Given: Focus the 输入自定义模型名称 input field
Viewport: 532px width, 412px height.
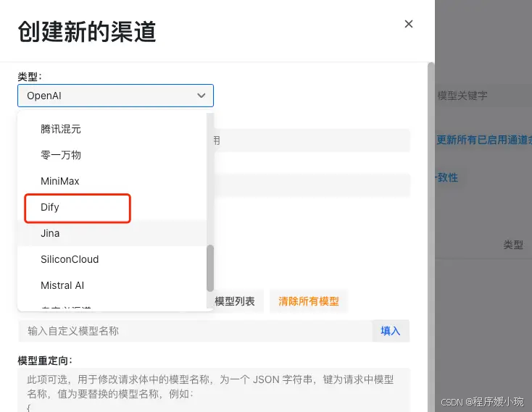Looking at the screenshot, I should 196,331.
